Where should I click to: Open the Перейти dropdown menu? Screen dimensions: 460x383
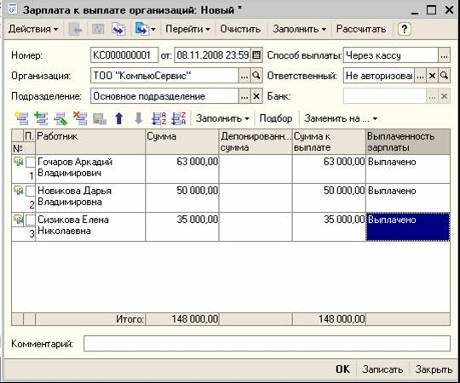click(188, 29)
